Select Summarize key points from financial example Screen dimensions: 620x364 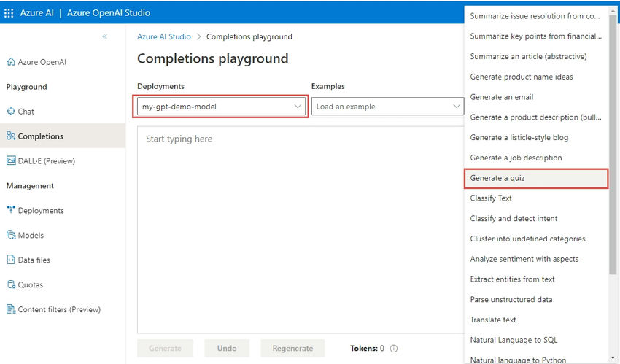coord(536,36)
